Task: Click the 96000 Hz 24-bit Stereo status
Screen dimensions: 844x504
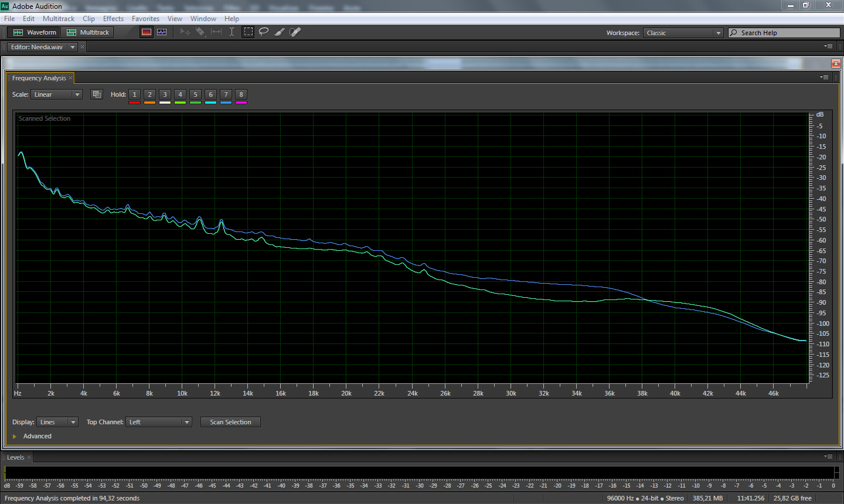Action: [x=645, y=498]
